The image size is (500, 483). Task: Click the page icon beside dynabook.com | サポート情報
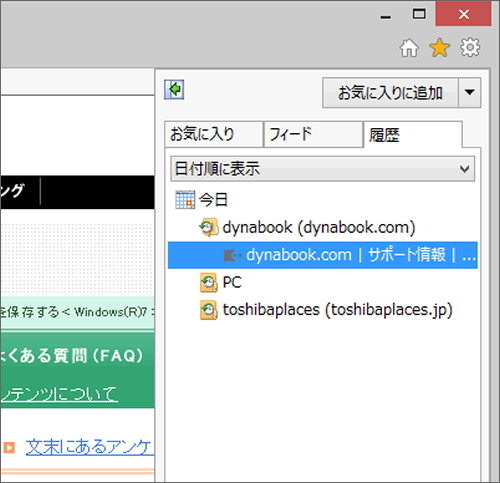(232, 256)
